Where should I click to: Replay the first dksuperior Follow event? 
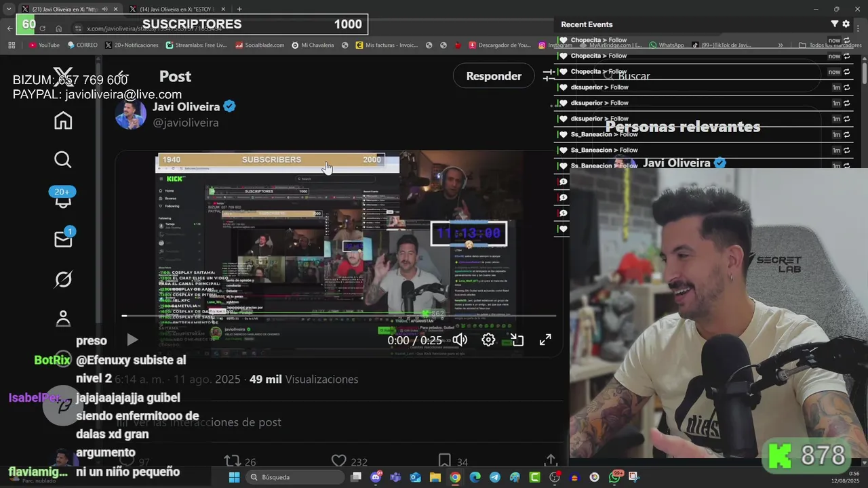click(x=847, y=87)
